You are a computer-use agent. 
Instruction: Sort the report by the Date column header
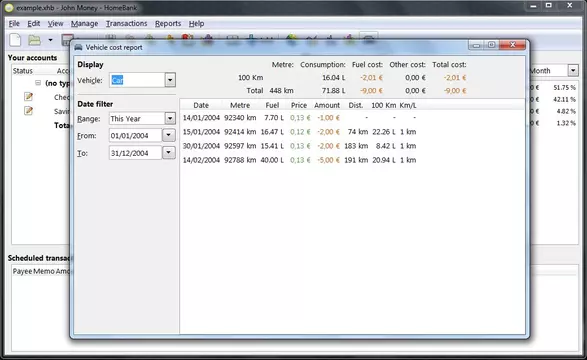pos(201,106)
